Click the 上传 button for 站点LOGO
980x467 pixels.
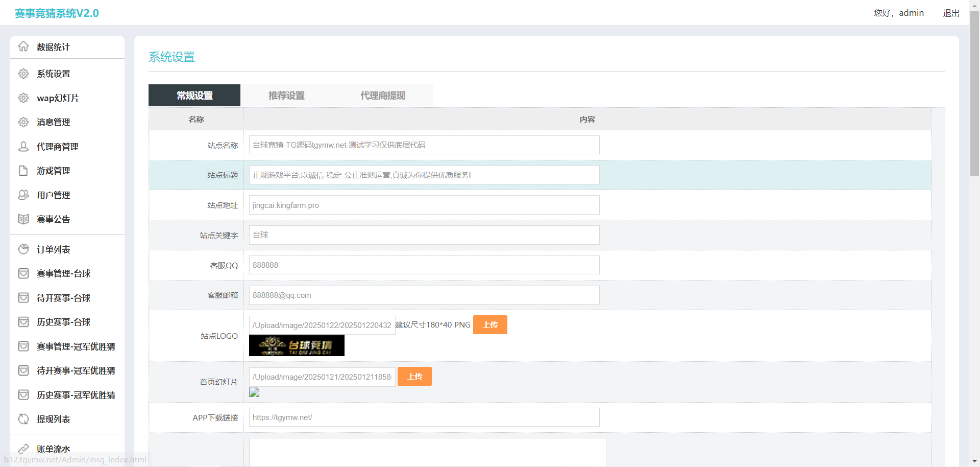coord(490,325)
